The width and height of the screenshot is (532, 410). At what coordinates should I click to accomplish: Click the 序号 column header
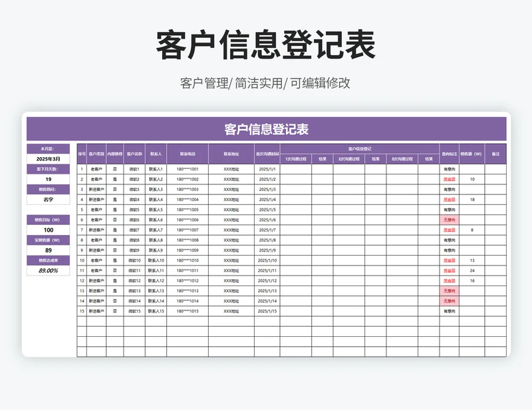click(81, 153)
